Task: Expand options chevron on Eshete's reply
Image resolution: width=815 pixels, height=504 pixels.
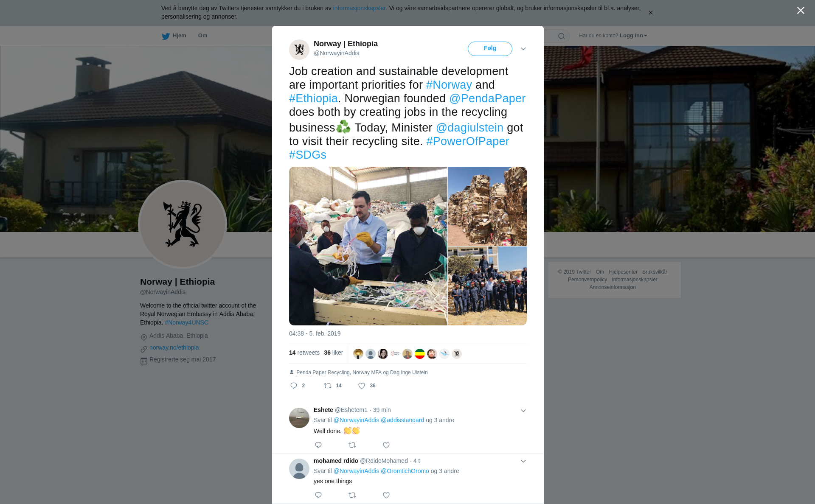Action: tap(523, 411)
